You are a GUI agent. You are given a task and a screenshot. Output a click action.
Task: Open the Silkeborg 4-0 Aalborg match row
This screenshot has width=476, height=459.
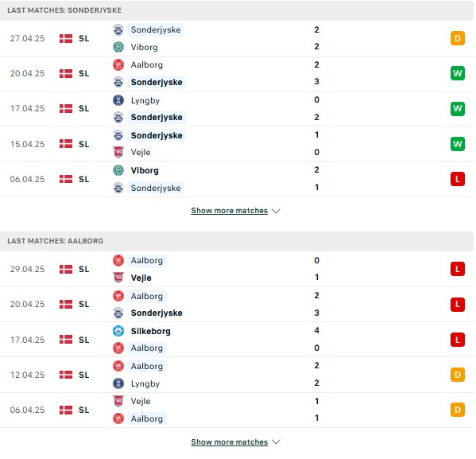pos(237,340)
